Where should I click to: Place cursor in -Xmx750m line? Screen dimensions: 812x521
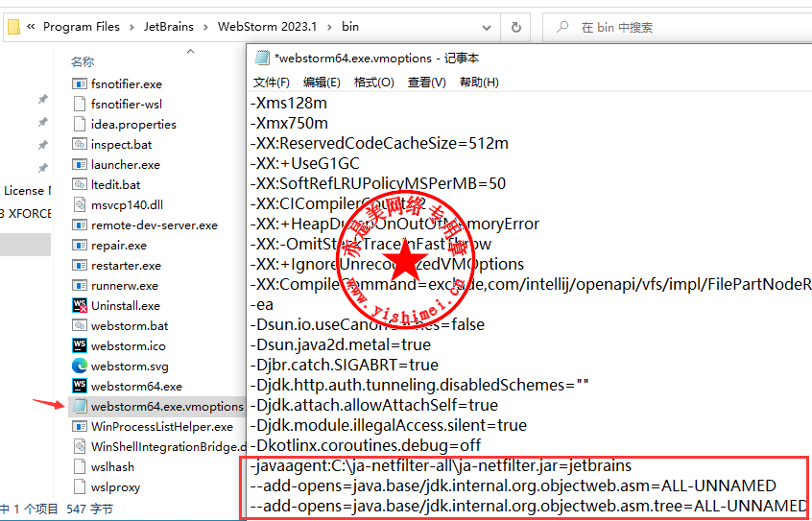289,123
